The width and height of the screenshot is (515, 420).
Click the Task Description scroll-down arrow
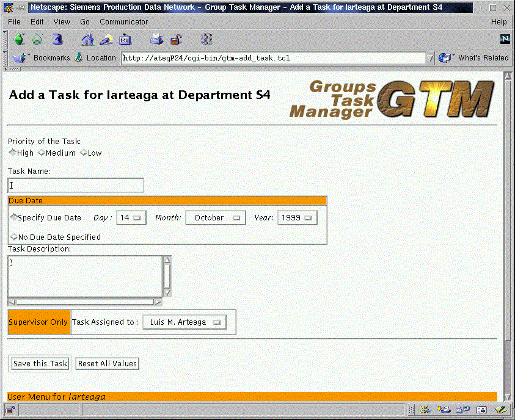[x=167, y=292]
